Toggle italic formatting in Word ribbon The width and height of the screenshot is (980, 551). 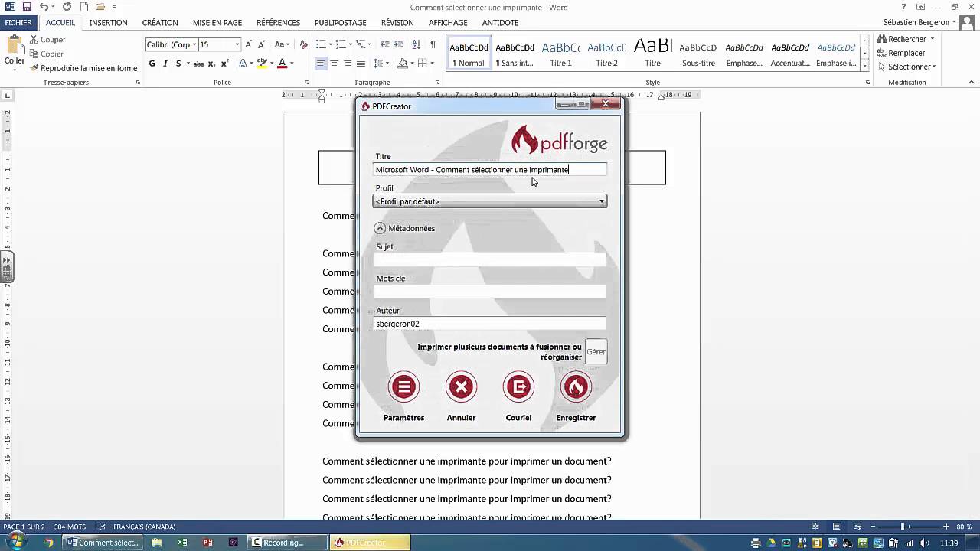point(165,64)
